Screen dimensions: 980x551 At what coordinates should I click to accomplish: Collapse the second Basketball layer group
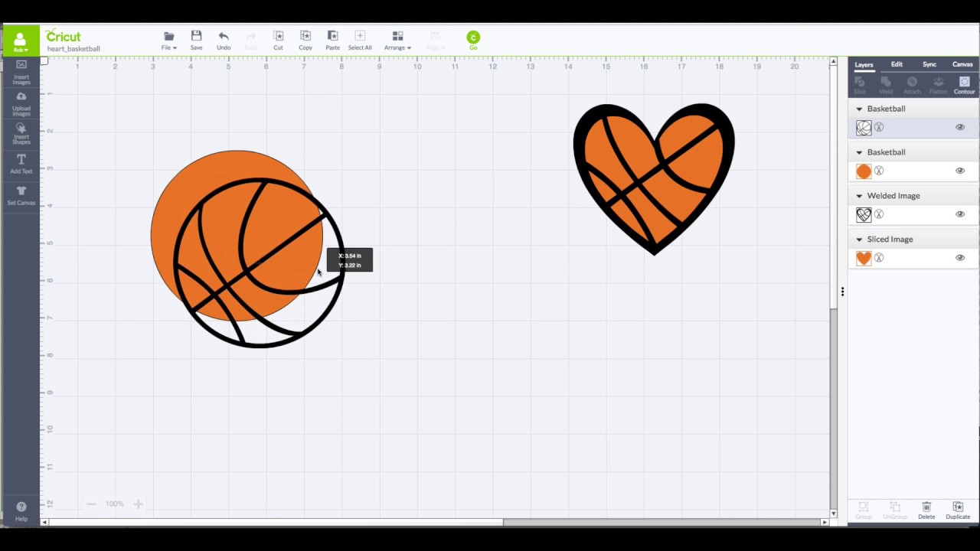tap(859, 152)
